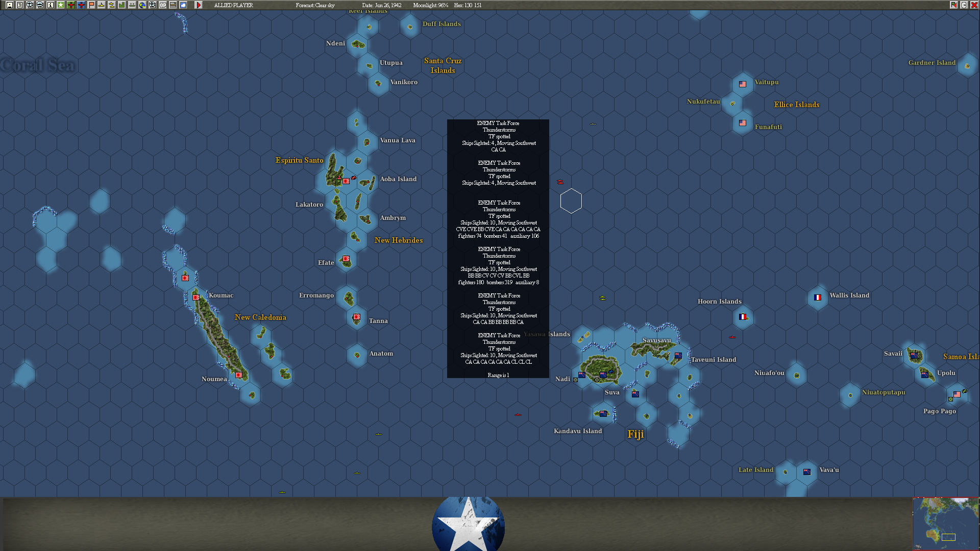The height and width of the screenshot is (551, 980).
Task: Select the white highlighted hex outline
Action: [x=571, y=201]
